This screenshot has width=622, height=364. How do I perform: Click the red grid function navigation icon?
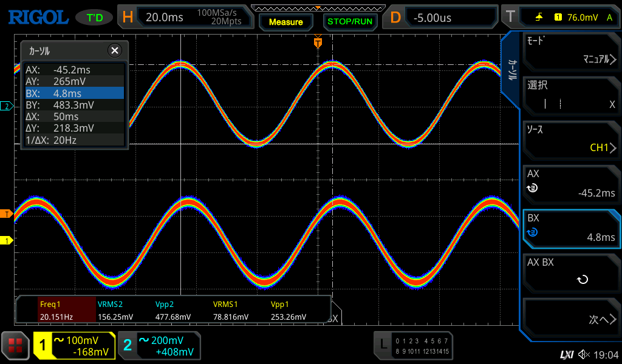(x=15, y=345)
